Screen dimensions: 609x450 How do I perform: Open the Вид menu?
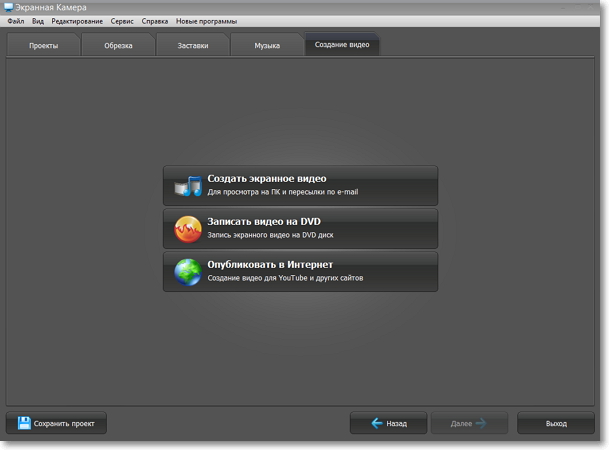point(38,21)
